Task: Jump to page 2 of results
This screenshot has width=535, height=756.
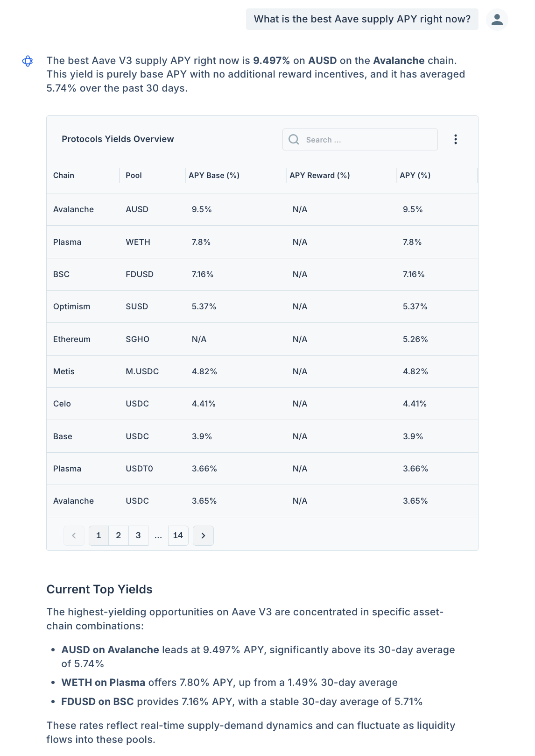Action: point(119,535)
